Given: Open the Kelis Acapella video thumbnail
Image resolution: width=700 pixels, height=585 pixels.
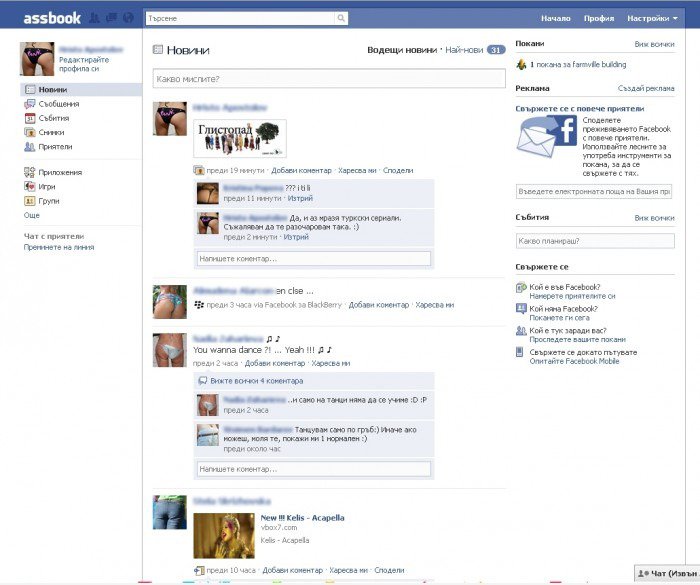Looking at the screenshot, I should (224, 536).
